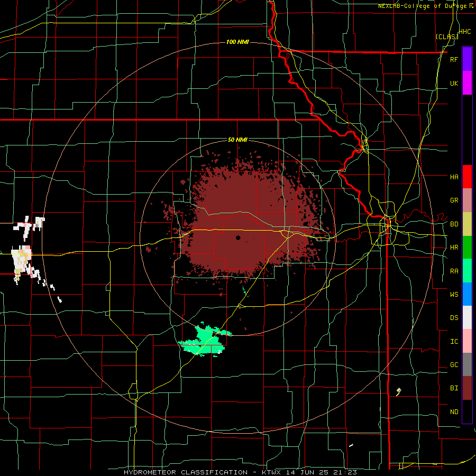This screenshot has height=476, width=476.
Task: Pick the dusty pink GR legend swatch
Action: 467,200
